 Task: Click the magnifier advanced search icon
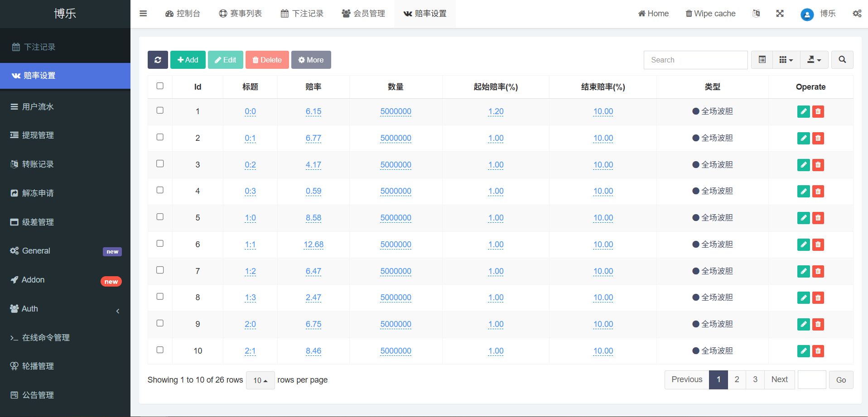842,60
